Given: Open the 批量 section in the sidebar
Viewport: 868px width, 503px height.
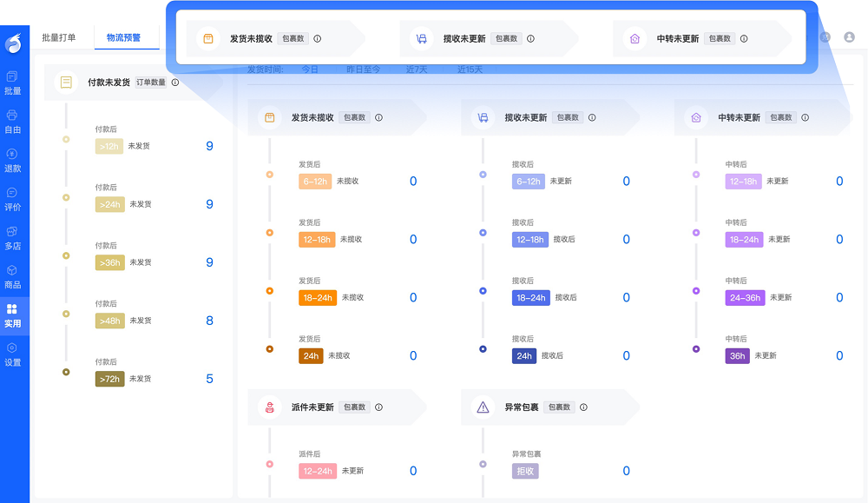Looking at the screenshot, I should [x=12, y=83].
